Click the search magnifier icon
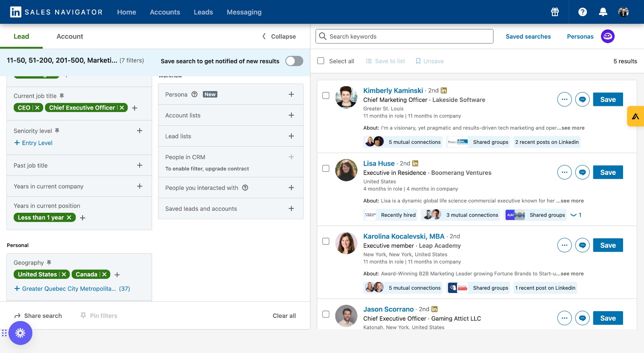This screenshot has width=644, height=353. (x=323, y=36)
